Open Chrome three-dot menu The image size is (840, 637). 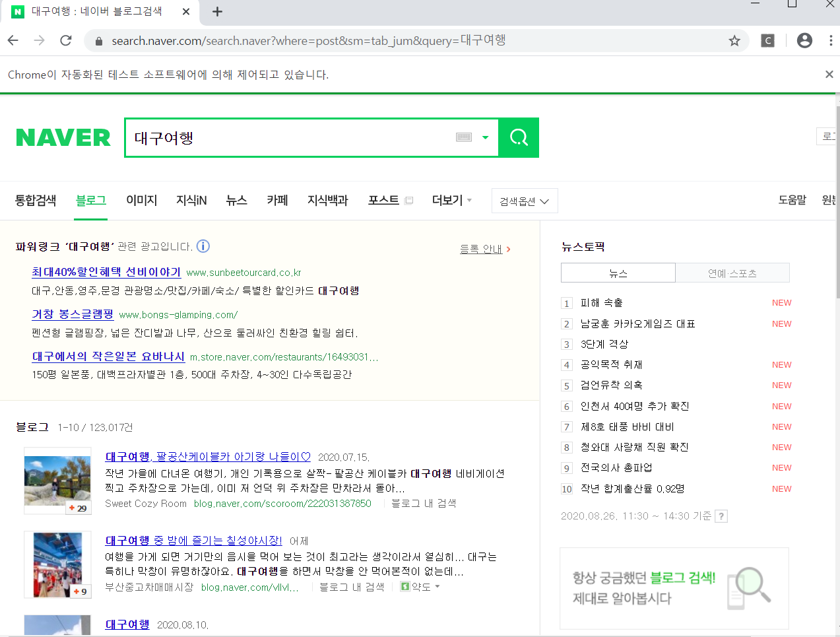(831, 41)
